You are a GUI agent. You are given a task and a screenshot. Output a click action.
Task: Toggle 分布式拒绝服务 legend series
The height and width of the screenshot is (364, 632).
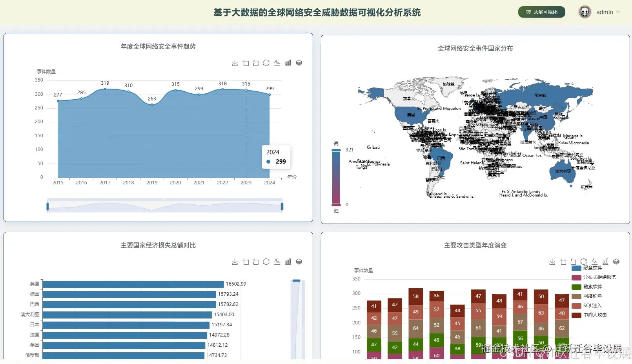point(594,277)
